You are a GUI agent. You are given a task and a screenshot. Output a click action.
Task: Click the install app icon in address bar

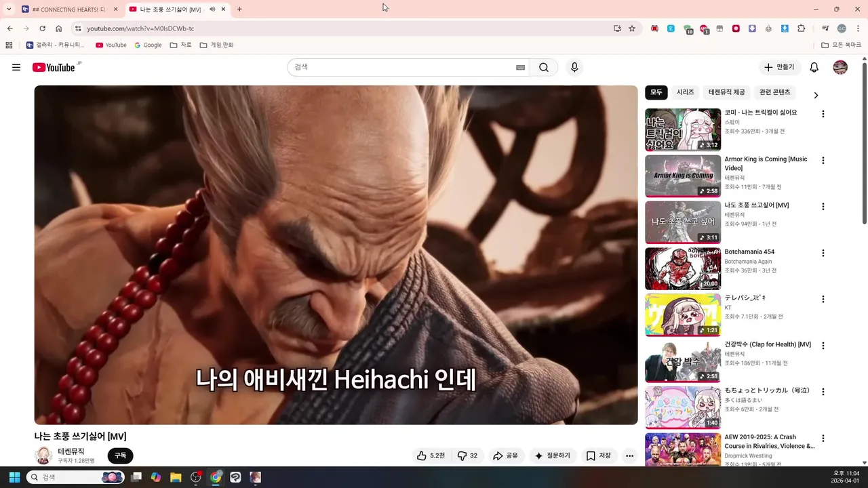click(617, 28)
